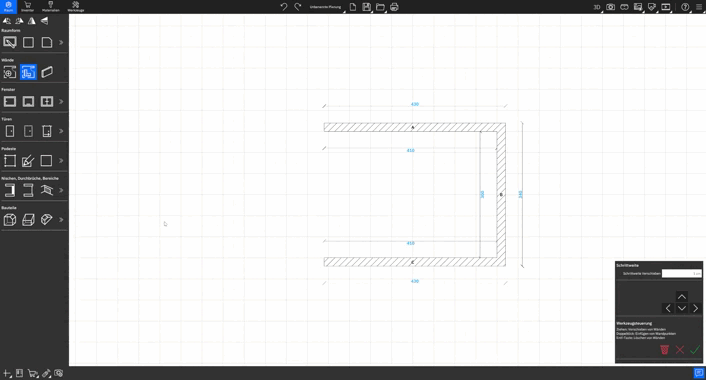Select the first niche tool
The image size is (706, 380).
coord(9,190)
